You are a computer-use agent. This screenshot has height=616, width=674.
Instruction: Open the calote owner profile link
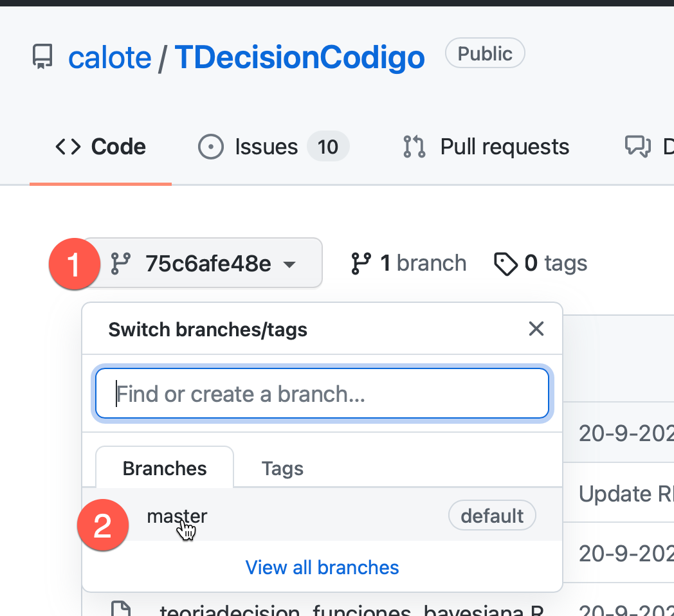110,57
